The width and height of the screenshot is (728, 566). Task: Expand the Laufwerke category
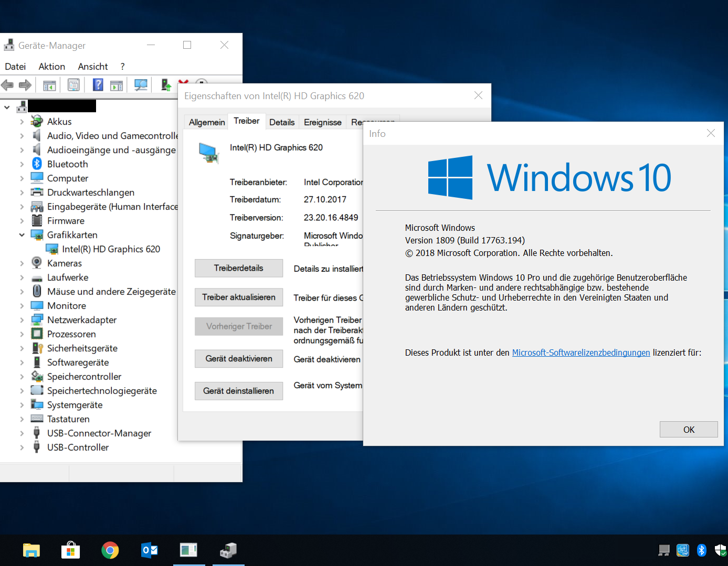pos(22,277)
